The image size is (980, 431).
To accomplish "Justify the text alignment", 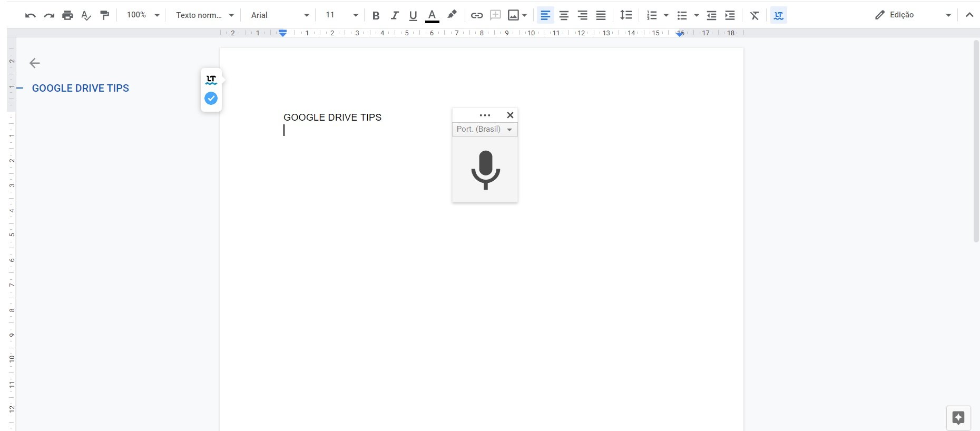I will 601,15.
